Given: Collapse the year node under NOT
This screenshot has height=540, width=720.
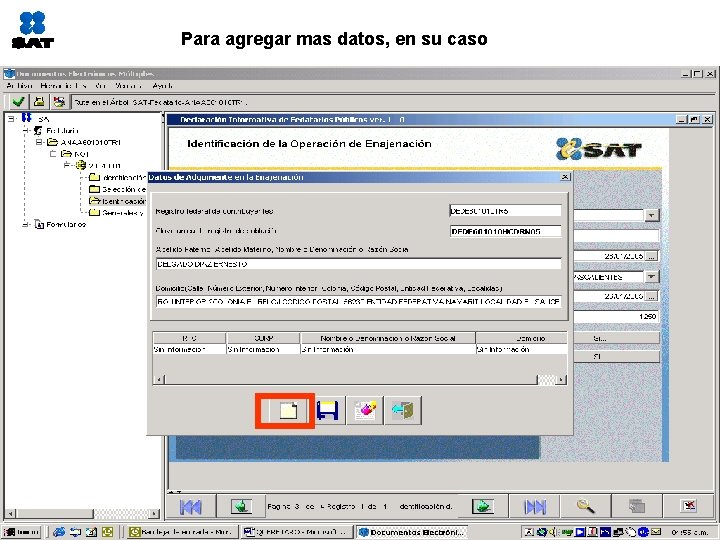Looking at the screenshot, I should [67, 165].
